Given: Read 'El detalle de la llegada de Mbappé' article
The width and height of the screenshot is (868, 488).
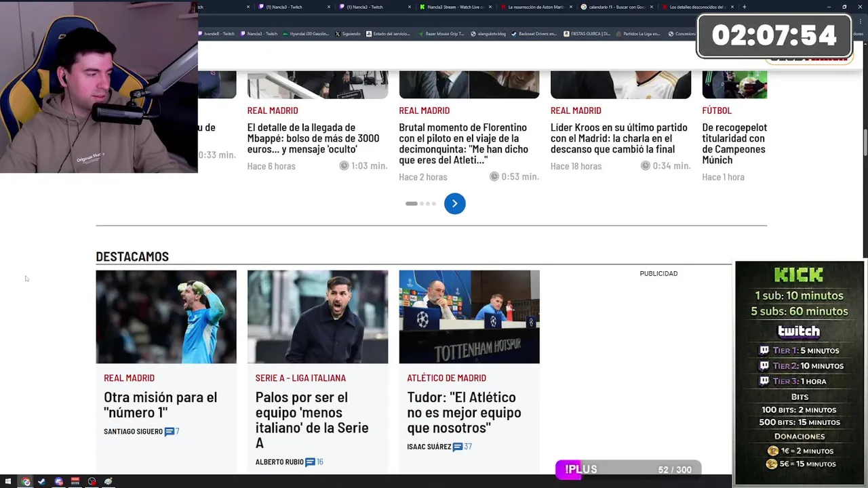Looking at the screenshot, I should click(x=313, y=138).
